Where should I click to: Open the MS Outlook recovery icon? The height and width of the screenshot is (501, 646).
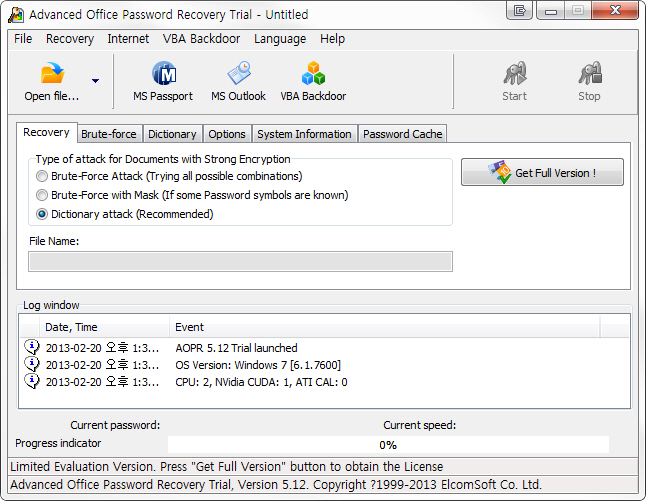coord(239,73)
